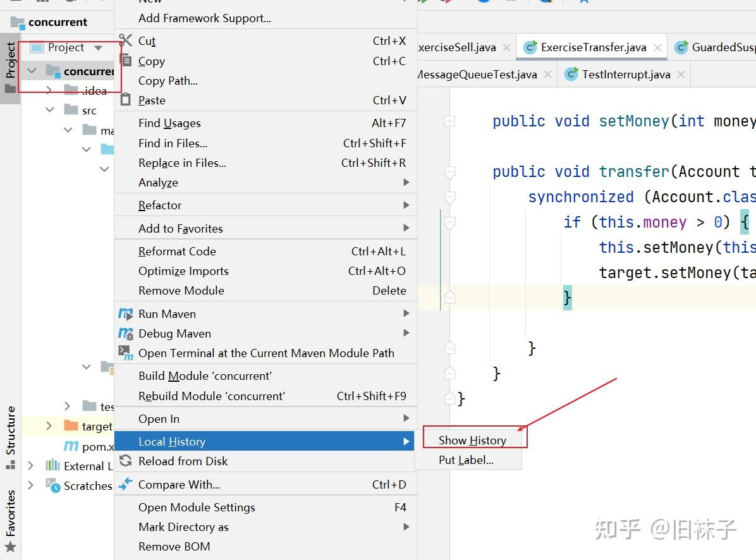Collapse the main folder node

[x=68, y=130]
